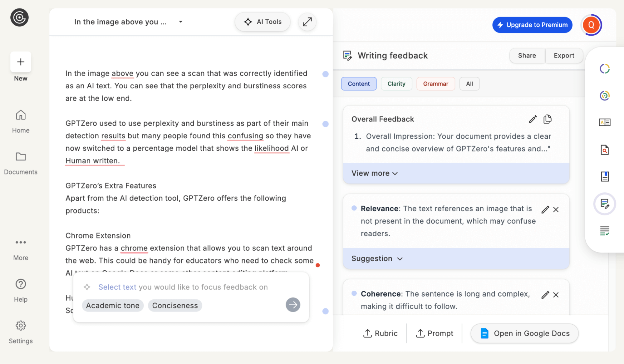Click the underlined word 'above'

tap(122, 73)
